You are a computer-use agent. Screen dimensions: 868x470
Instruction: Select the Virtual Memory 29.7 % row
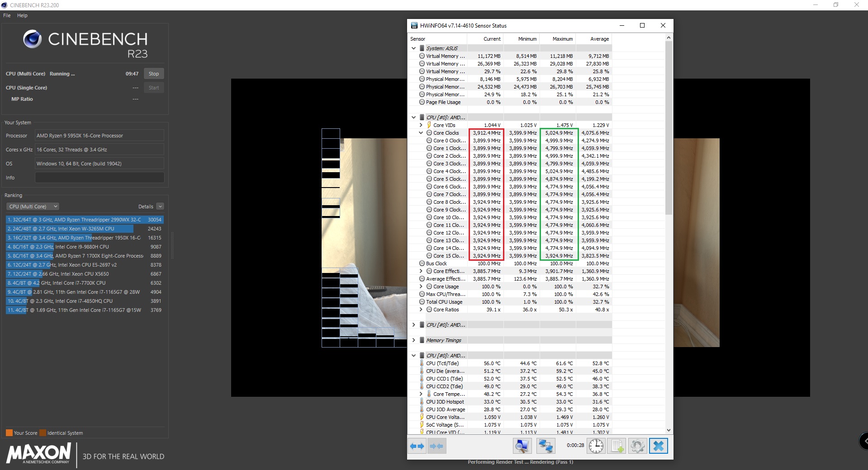pyautogui.click(x=510, y=71)
